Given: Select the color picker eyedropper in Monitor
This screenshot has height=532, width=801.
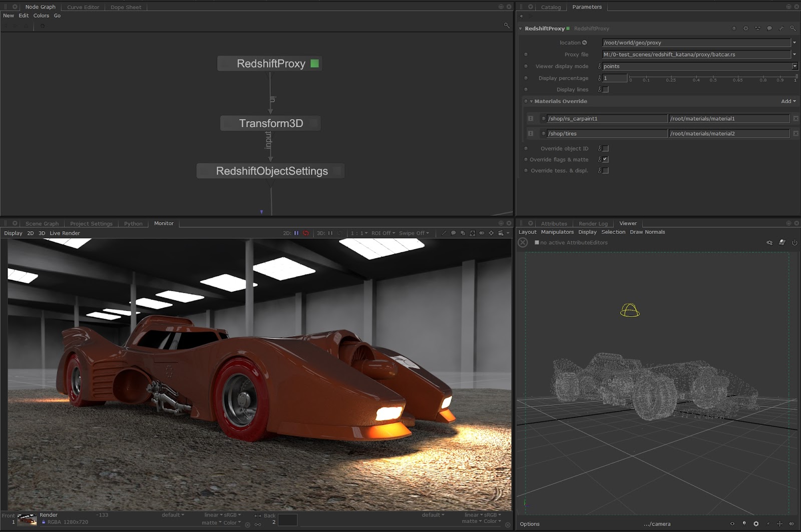Looking at the screenshot, I should pos(444,233).
